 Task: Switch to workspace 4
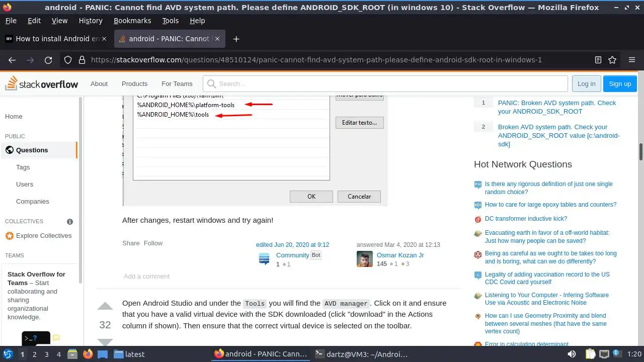[58, 354]
